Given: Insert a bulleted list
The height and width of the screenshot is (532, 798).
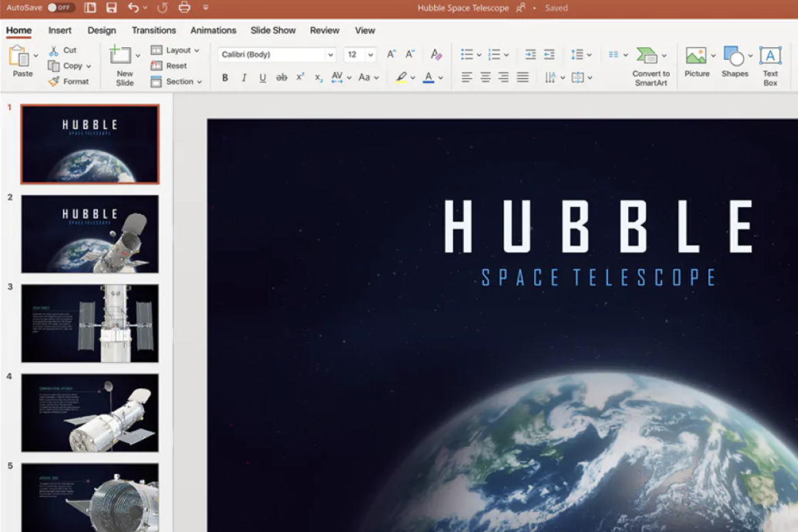Looking at the screenshot, I should pyautogui.click(x=467, y=54).
